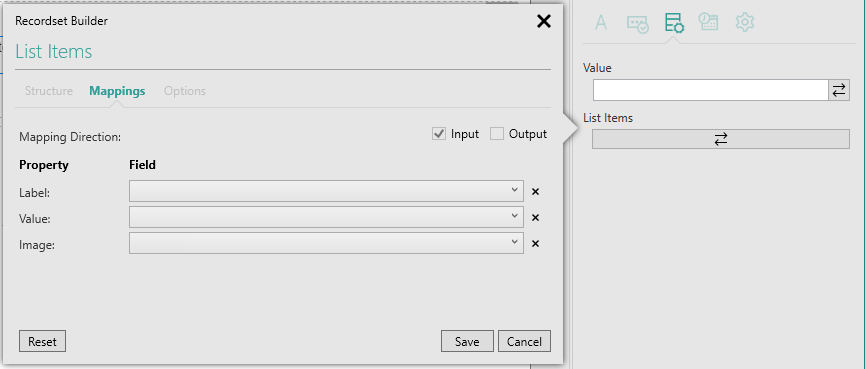
Task: Close the Recordset Builder dialog
Action: click(543, 22)
